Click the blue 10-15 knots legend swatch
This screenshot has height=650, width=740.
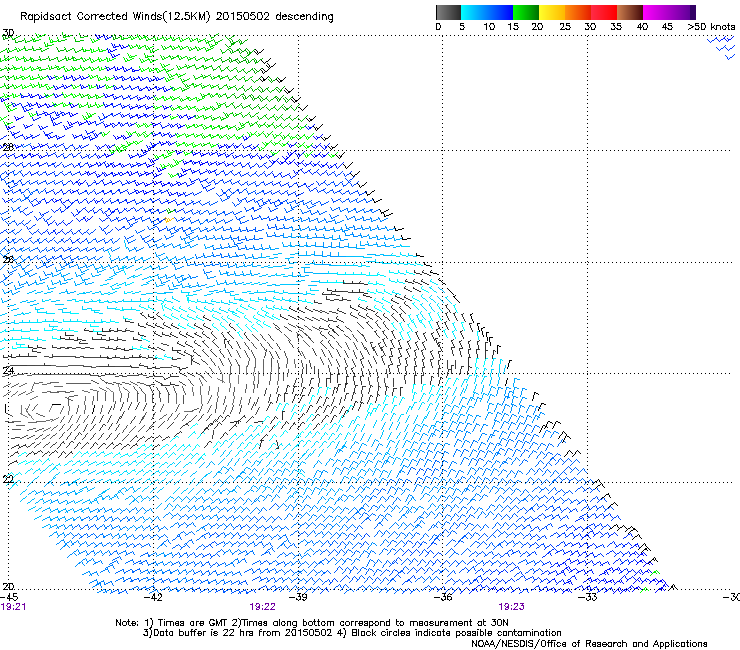click(x=500, y=12)
